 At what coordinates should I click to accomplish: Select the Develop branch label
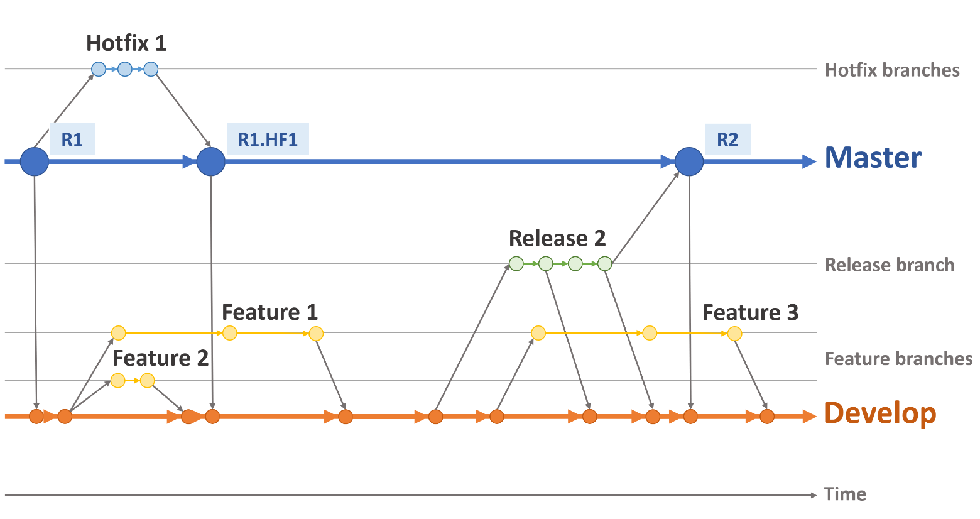click(x=879, y=413)
